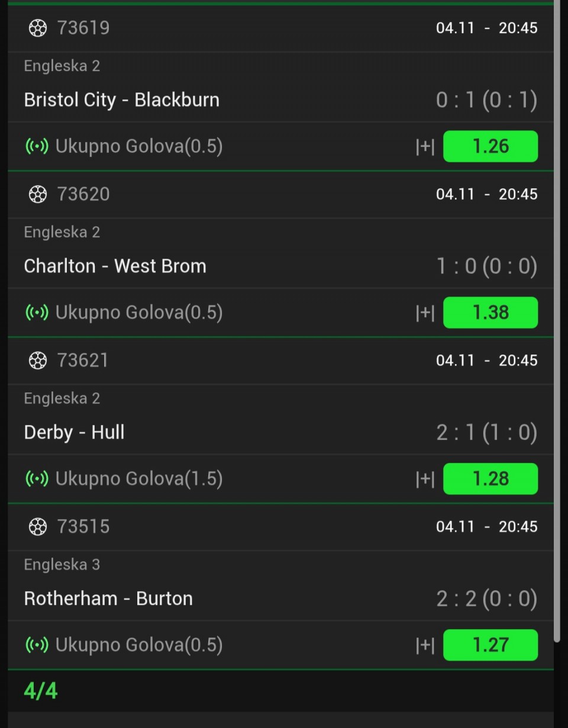Click the soccer ball icon beside 73620

37,194
